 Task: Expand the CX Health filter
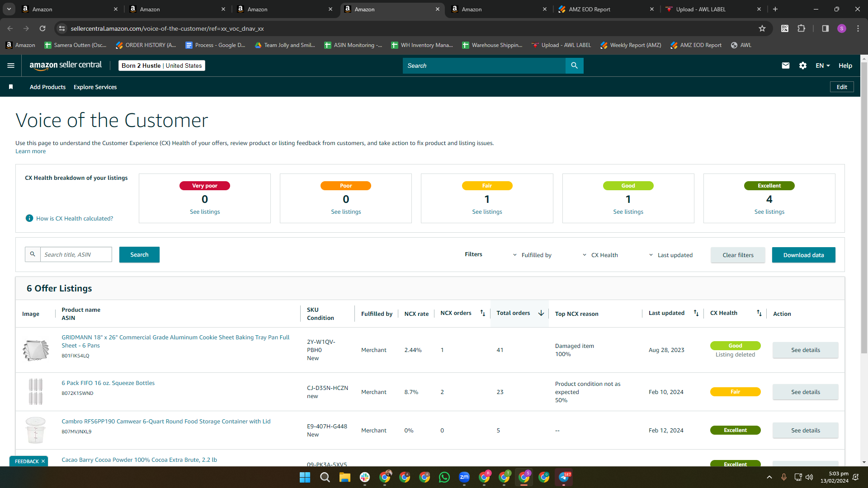tap(600, 255)
